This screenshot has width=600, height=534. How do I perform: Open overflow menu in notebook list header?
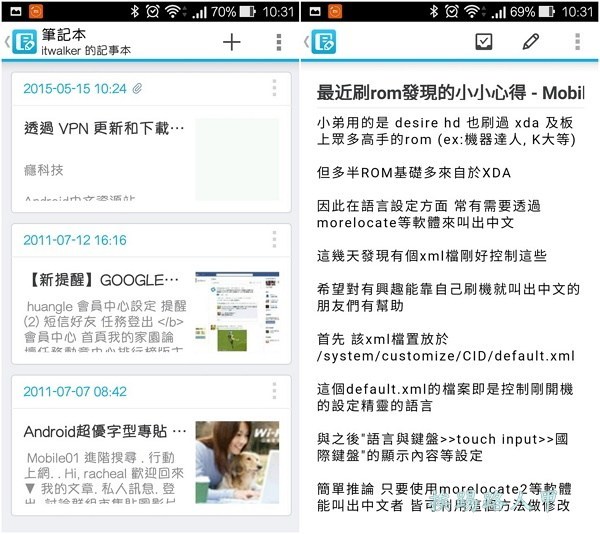[x=279, y=42]
